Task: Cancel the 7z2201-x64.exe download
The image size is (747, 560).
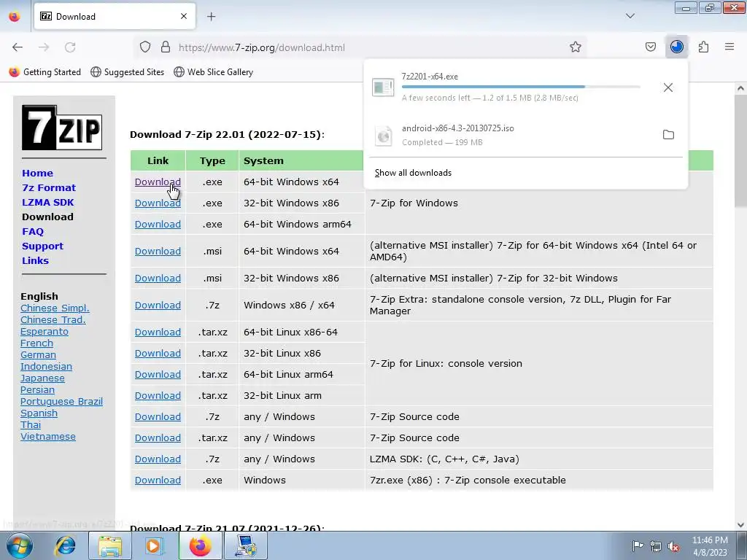Action: coord(668,87)
